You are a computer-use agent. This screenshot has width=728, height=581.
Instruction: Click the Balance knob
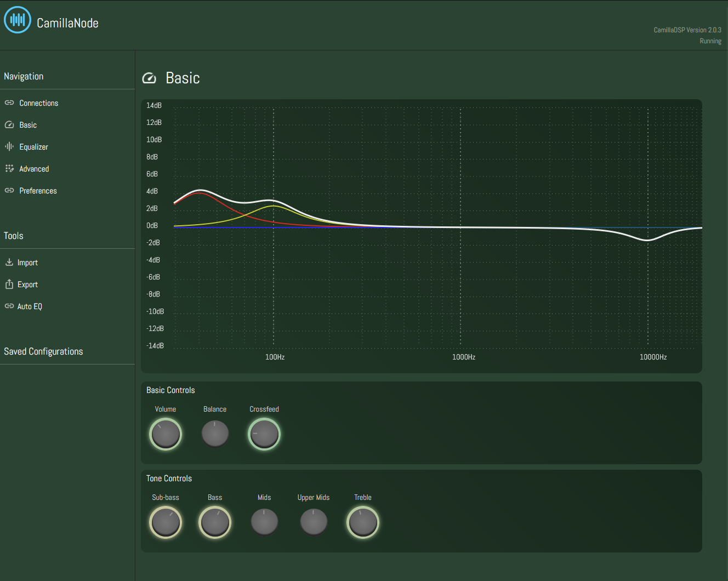(215, 434)
